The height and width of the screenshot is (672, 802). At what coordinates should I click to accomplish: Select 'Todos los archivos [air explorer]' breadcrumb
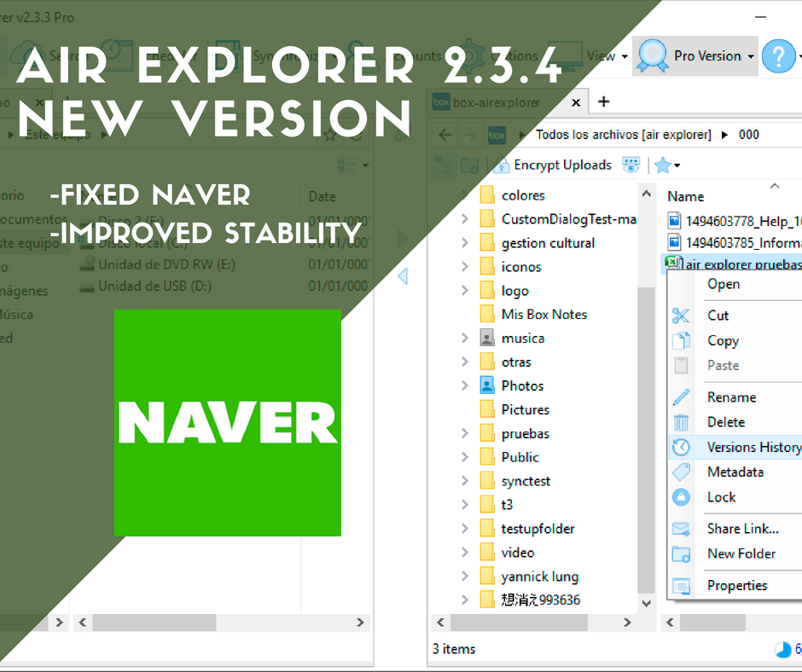tap(624, 135)
